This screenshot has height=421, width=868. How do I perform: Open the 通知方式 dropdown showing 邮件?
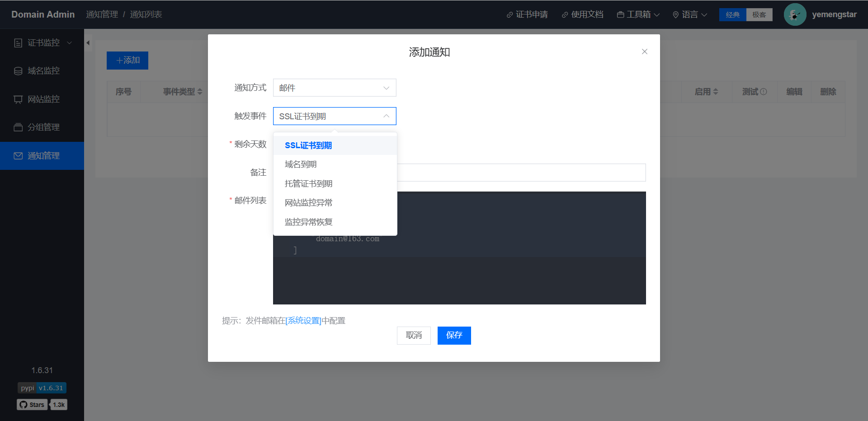(335, 88)
